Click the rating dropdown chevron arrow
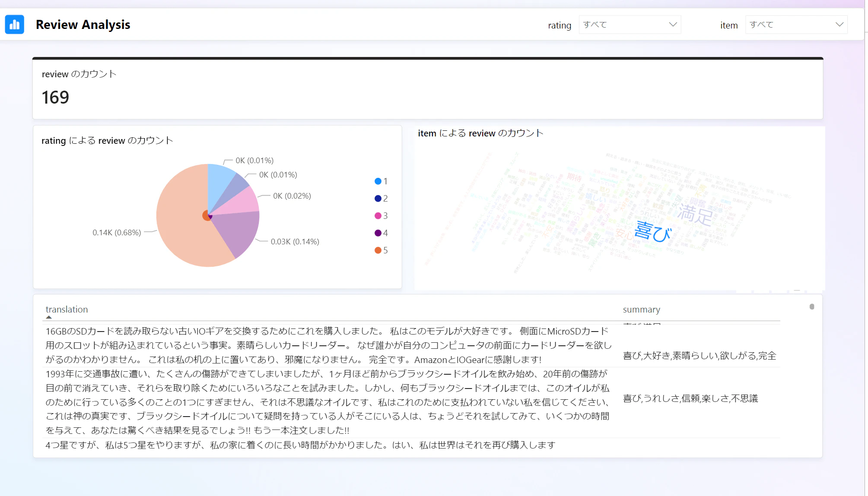Viewport: 868px width, 496px height. [672, 25]
